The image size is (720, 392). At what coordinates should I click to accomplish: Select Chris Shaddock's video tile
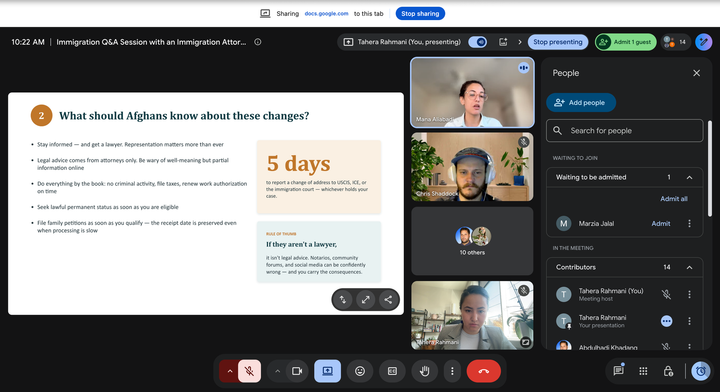[472, 167]
